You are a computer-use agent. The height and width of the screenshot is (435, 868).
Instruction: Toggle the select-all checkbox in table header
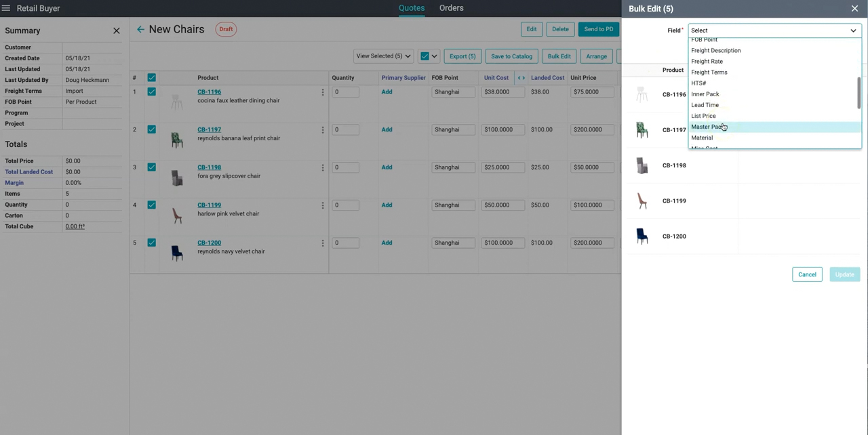[x=152, y=78]
